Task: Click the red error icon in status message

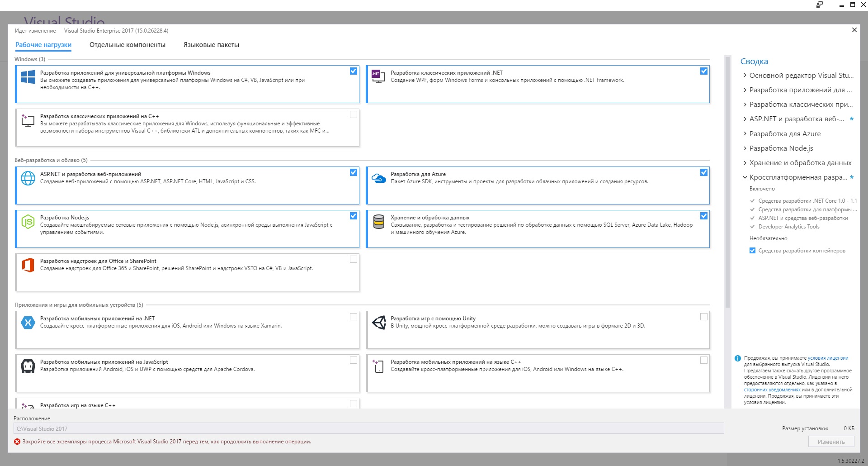Action: tap(17, 442)
